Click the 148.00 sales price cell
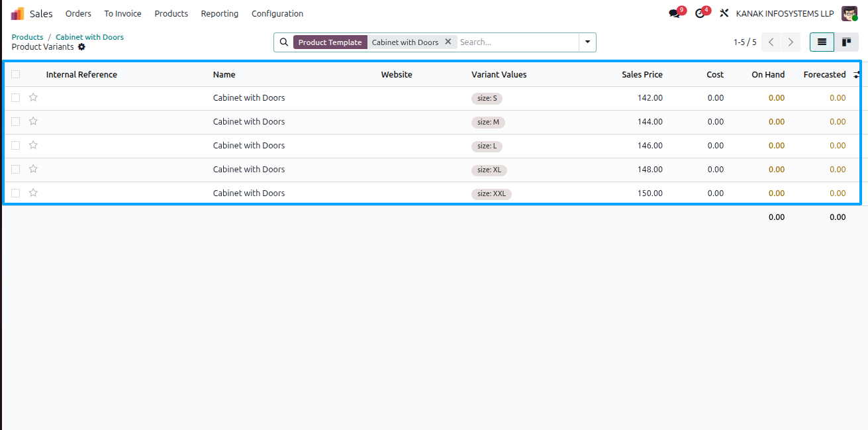This screenshot has width=868, height=430. [x=650, y=169]
